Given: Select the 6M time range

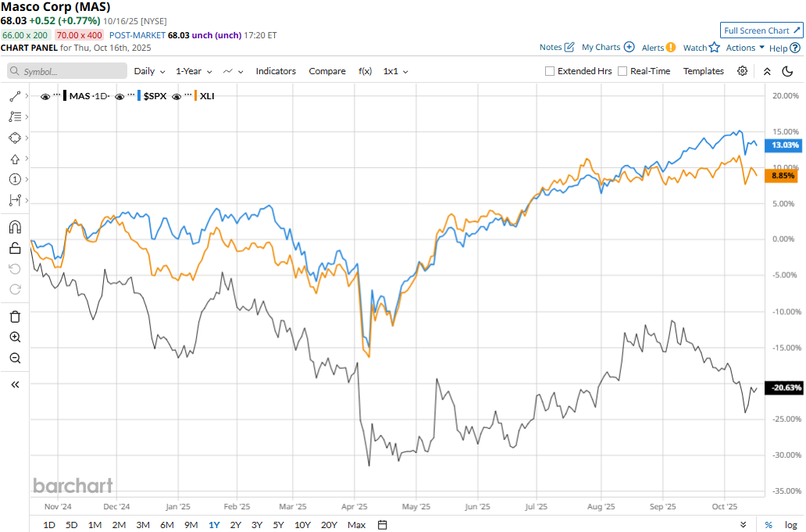Looking at the screenshot, I should 167,525.
